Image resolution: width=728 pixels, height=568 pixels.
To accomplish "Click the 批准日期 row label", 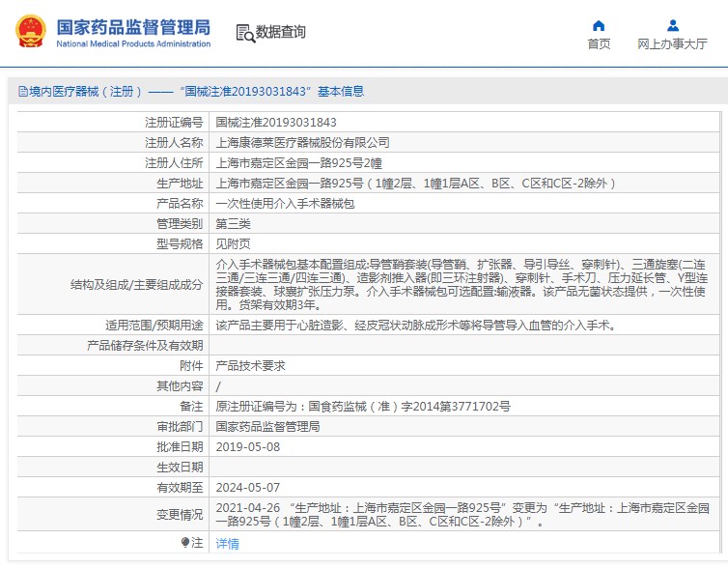I will 180,447.
